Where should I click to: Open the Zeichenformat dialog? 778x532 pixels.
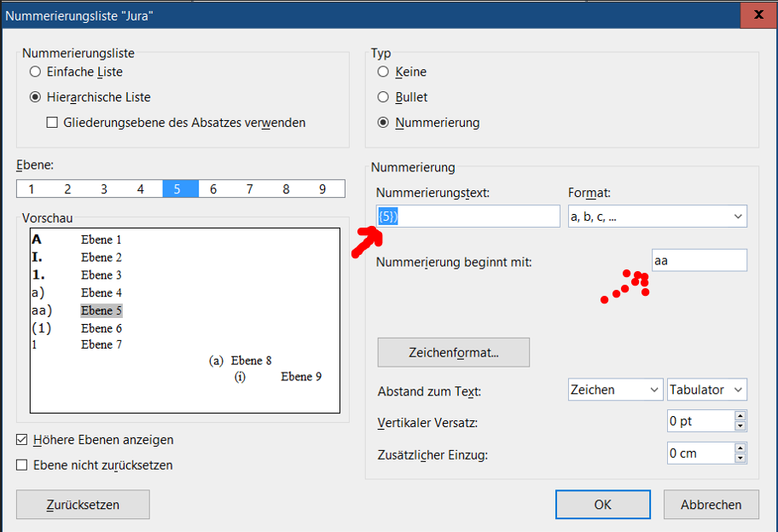(453, 352)
